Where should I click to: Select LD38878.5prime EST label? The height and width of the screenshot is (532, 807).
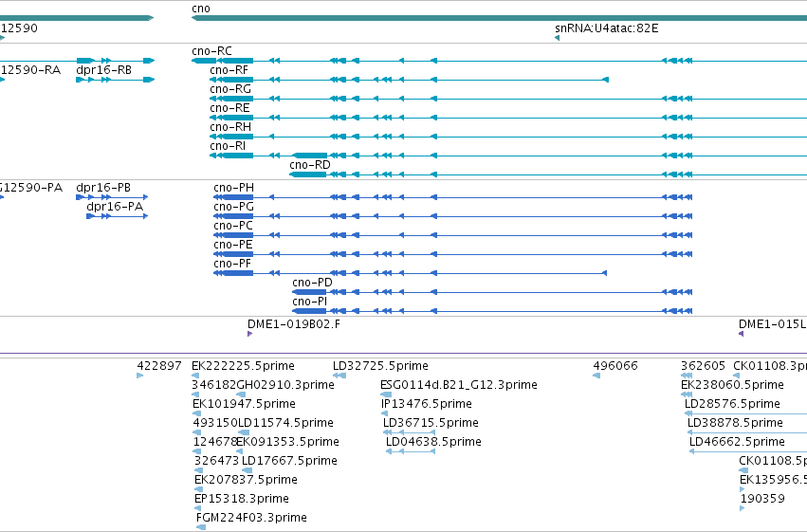point(736,424)
